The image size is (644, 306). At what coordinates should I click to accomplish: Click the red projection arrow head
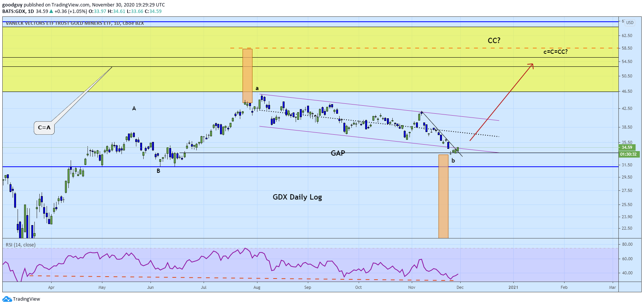pos(531,66)
